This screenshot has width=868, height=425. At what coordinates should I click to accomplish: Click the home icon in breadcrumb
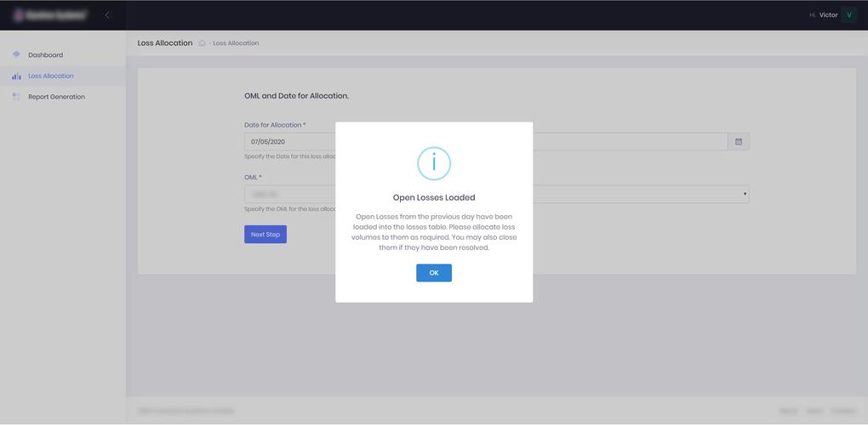coord(202,43)
